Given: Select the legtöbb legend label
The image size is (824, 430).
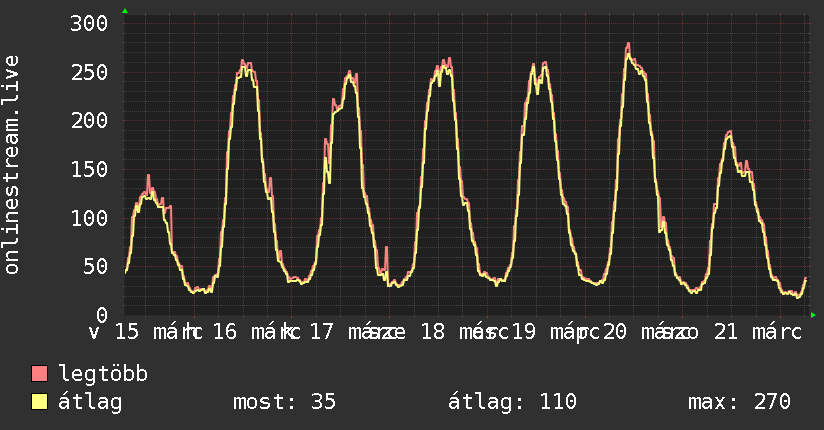Looking at the screenshot, I should [103, 373].
